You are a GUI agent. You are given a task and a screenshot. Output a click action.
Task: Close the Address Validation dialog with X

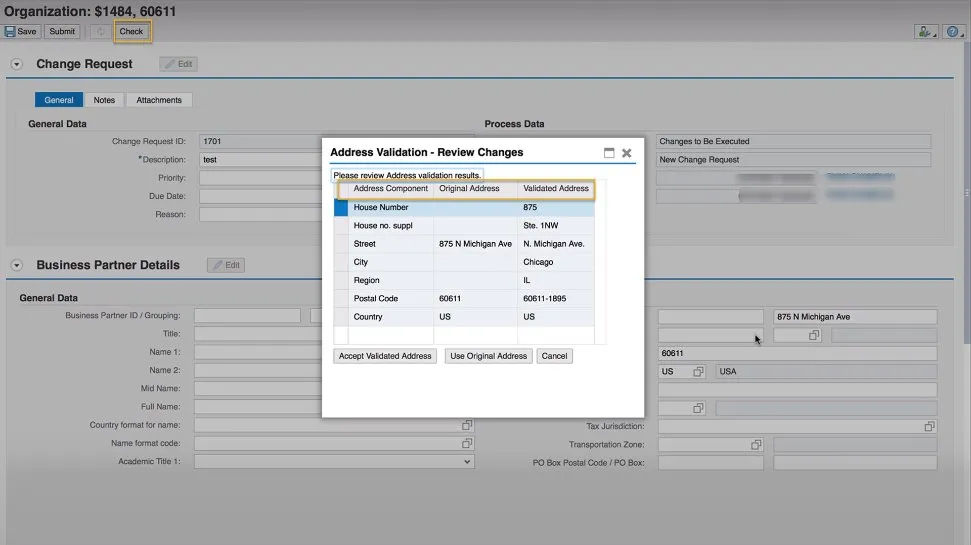click(627, 153)
